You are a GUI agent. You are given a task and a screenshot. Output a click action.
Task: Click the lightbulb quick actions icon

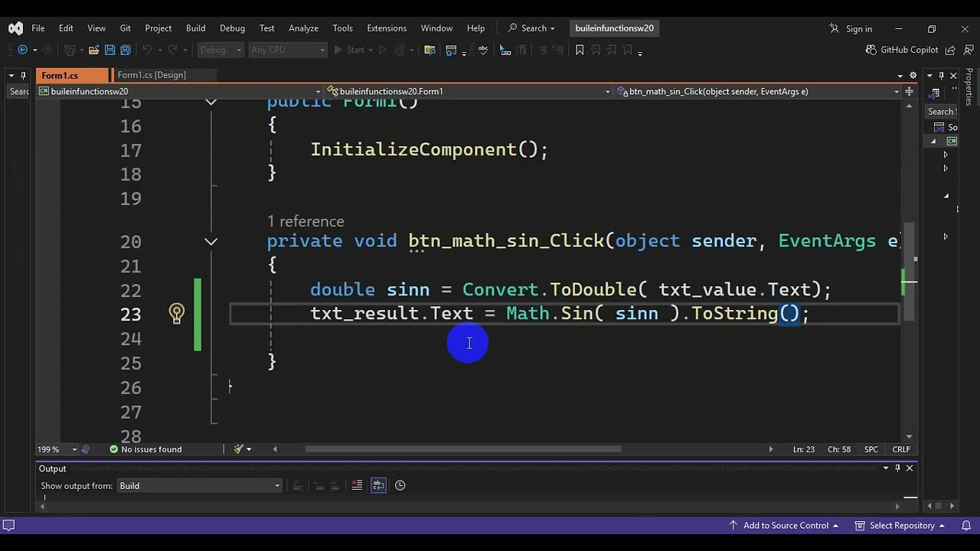click(177, 313)
